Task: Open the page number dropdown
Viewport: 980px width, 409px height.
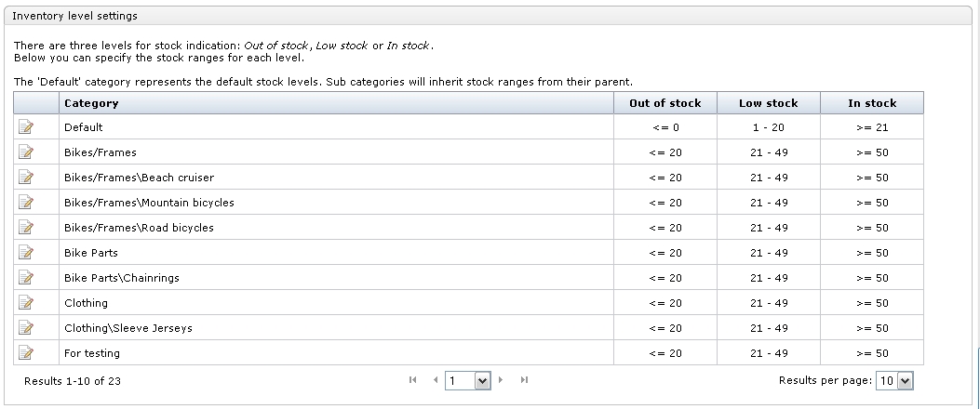Action: [x=467, y=380]
